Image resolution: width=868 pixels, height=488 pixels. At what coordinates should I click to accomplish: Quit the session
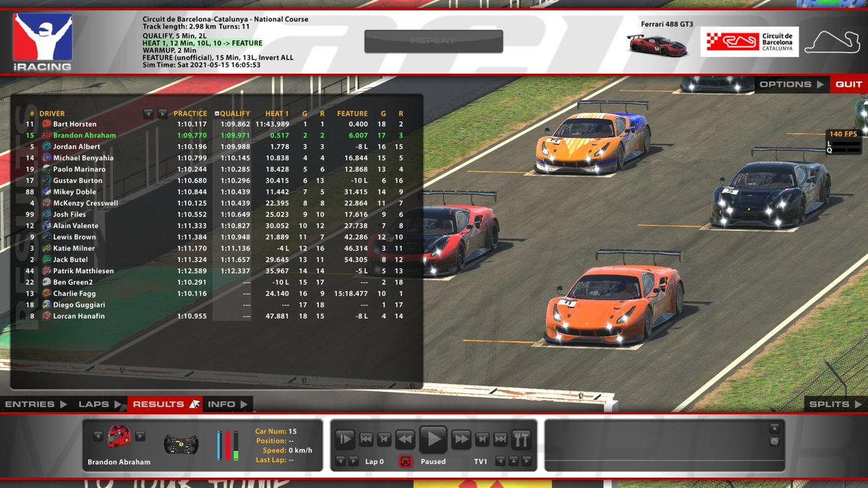click(848, 84)
